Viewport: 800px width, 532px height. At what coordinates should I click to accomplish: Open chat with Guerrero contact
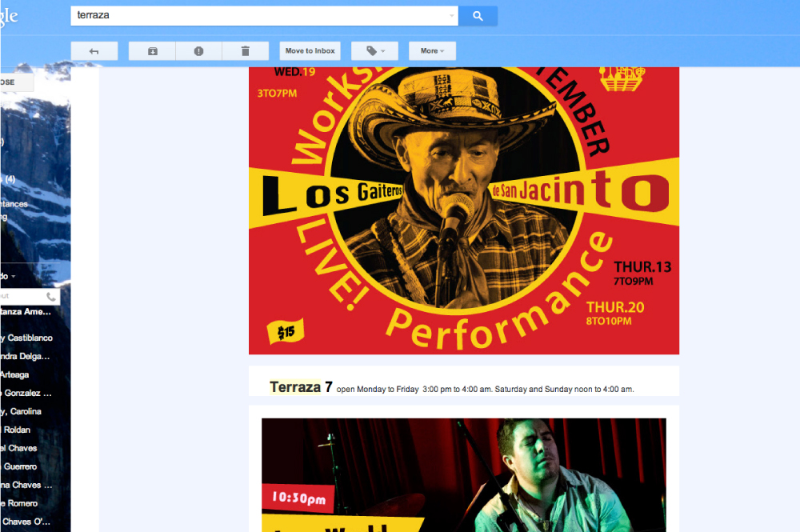(21, 466)
